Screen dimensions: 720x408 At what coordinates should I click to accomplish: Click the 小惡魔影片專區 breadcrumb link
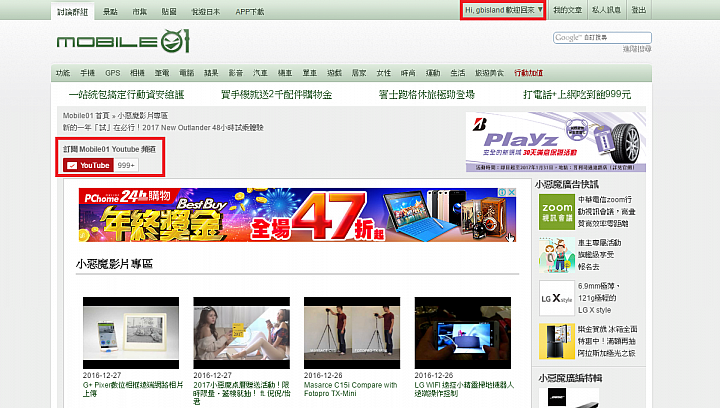point(143,116)
